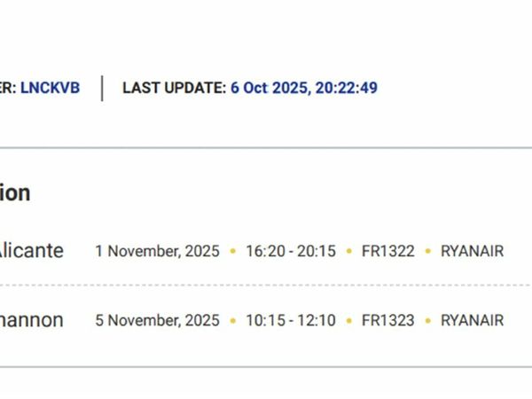
Task: Click the Alicante destination text
Action: (31, 251)
